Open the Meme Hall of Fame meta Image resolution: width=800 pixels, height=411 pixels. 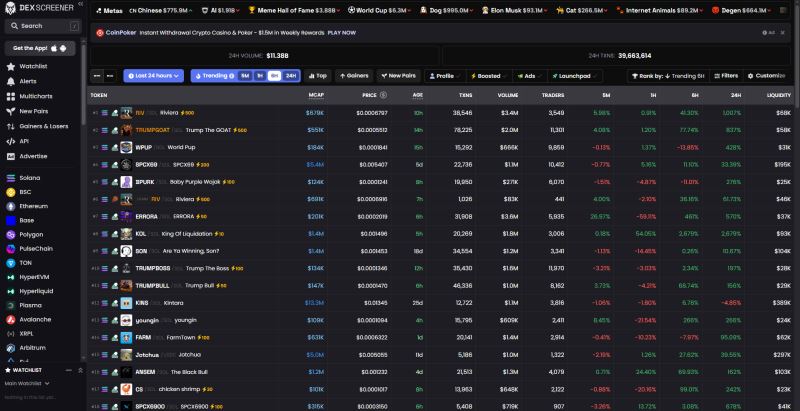[295, 10]
